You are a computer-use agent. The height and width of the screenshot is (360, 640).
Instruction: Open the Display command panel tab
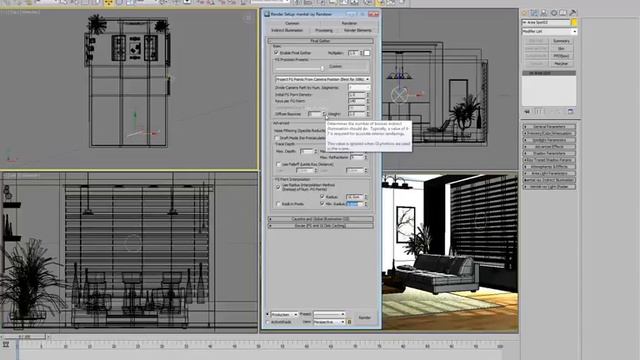tap(563, 13)
